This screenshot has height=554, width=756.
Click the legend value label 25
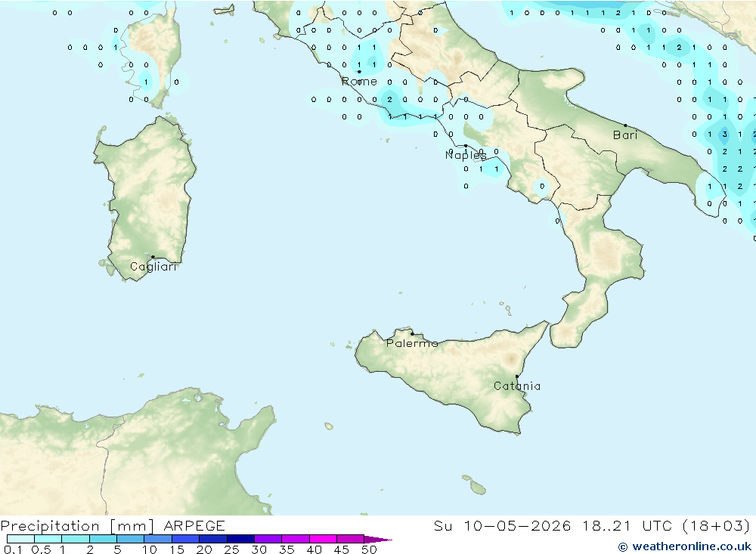pyautogui.click(x=232, y=549)
